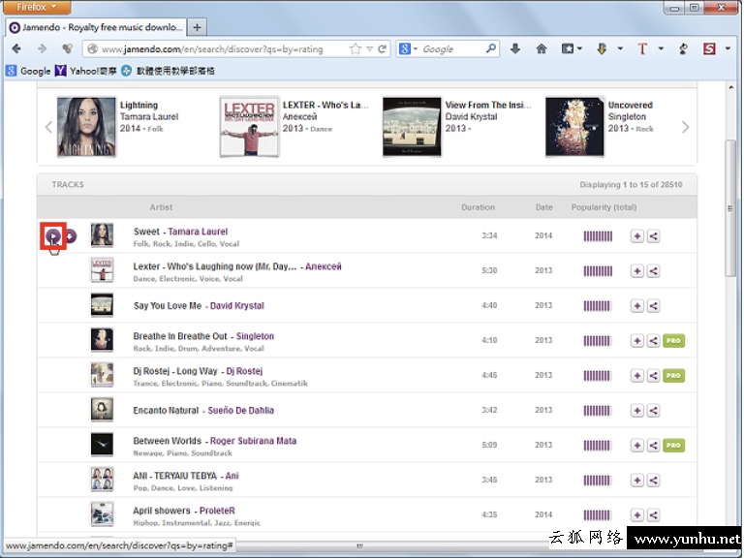
Task: Share the Breathe In Breathe Out track
Action: pyautogui.click(x=653, y=340)
